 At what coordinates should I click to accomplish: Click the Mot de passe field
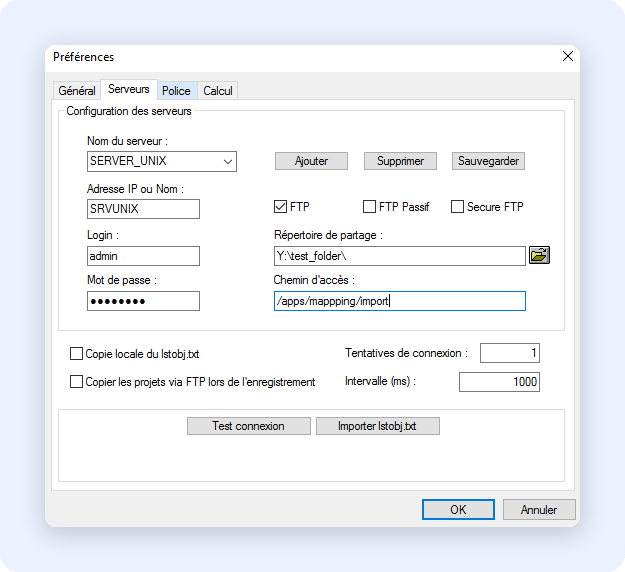[143, 301]
